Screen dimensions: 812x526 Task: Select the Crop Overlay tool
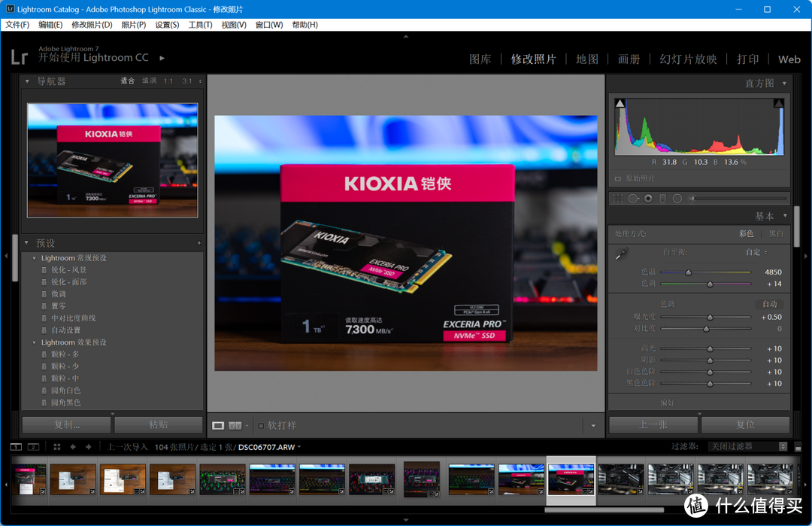click(619, 198)
